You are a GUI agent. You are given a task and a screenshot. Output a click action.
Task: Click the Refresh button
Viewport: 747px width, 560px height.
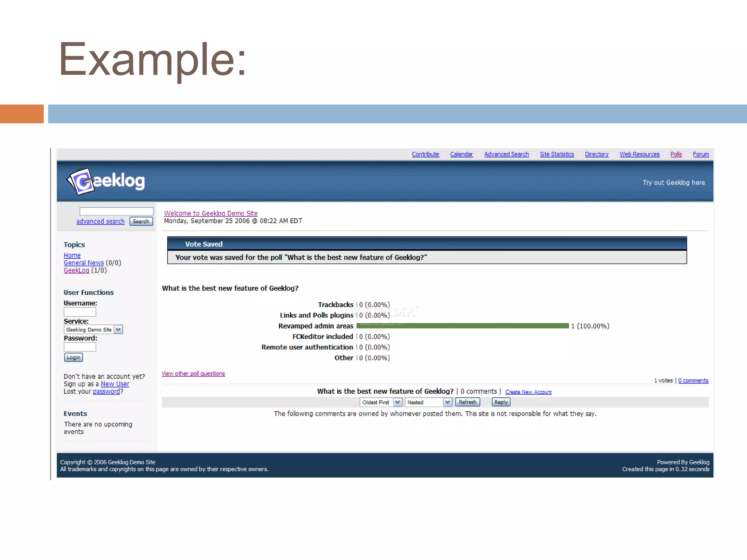[467, 402]
